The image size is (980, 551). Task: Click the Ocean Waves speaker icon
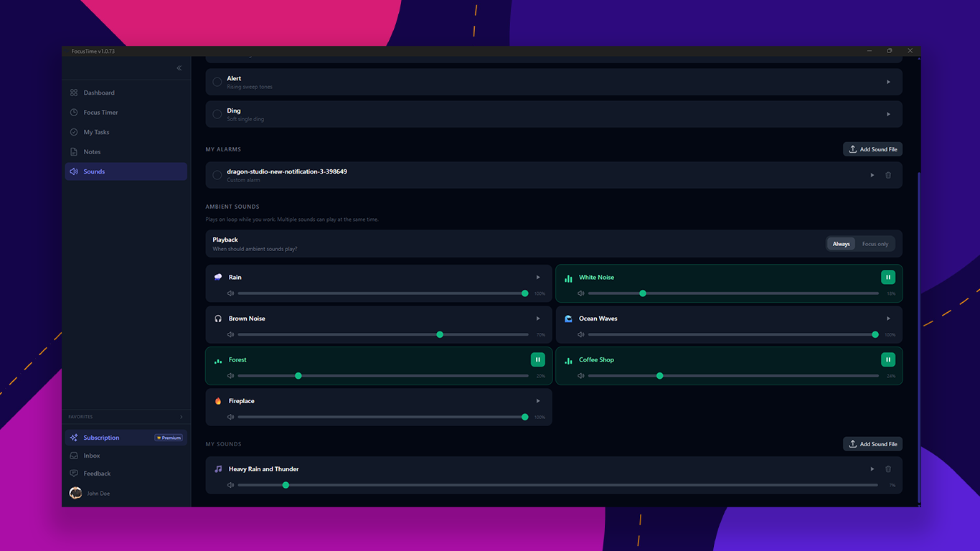point(581,335)
